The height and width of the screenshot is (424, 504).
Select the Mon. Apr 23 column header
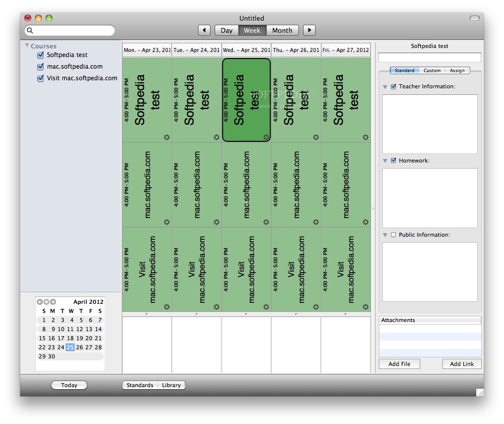(147, 50)
